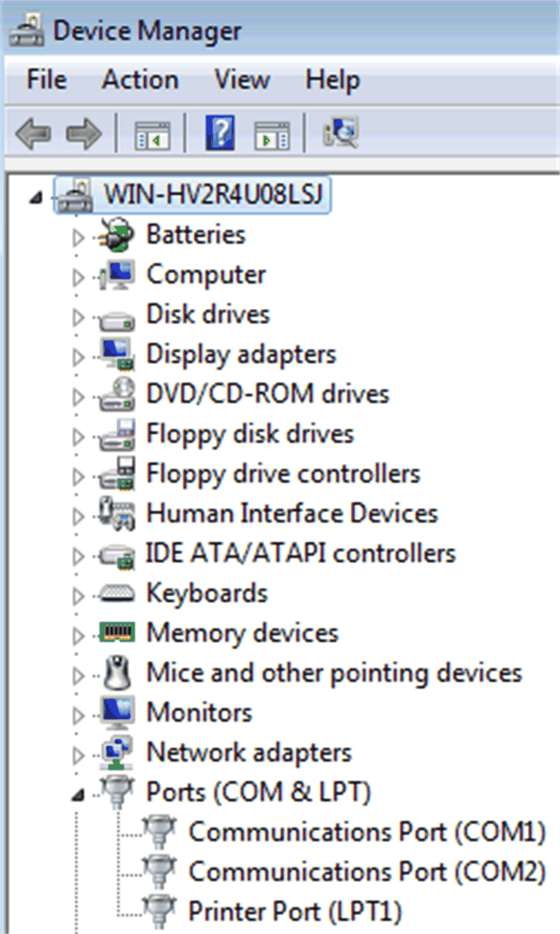The width and height of the screenshot is (560, 934).
Task: Click the Batteries category icon
Action: 117,235
